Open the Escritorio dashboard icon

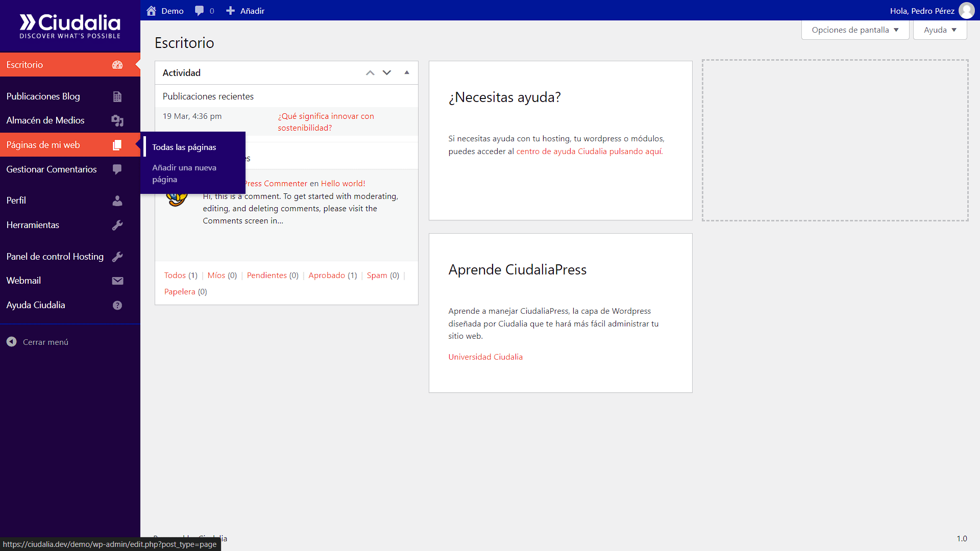coord(117,65)
